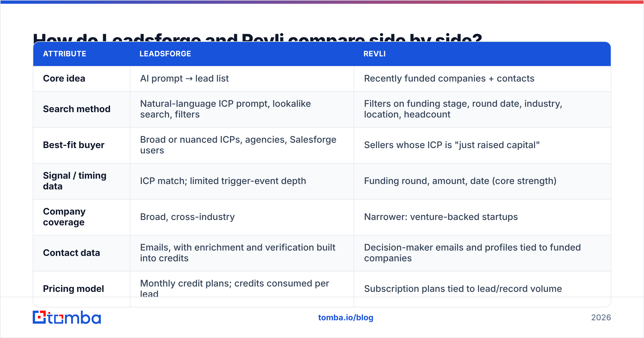Select the 'Company coverage' row label

pyautogui.click(x=64, y=217)
